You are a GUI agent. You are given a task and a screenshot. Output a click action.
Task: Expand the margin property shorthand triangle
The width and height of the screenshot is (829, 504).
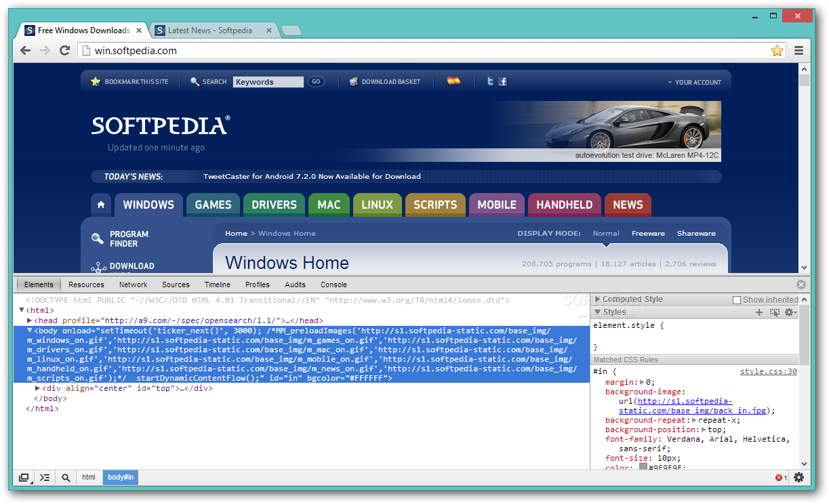[642, 382]
